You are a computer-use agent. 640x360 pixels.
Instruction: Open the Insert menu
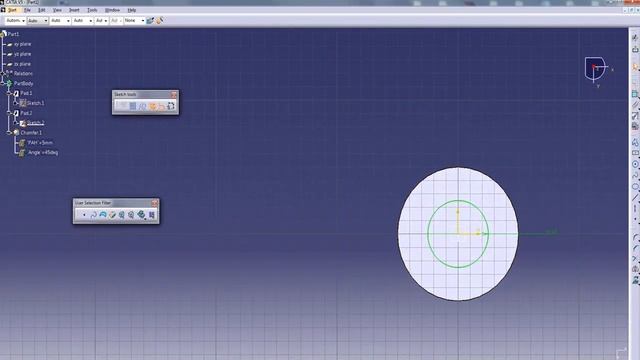point(74,10)
